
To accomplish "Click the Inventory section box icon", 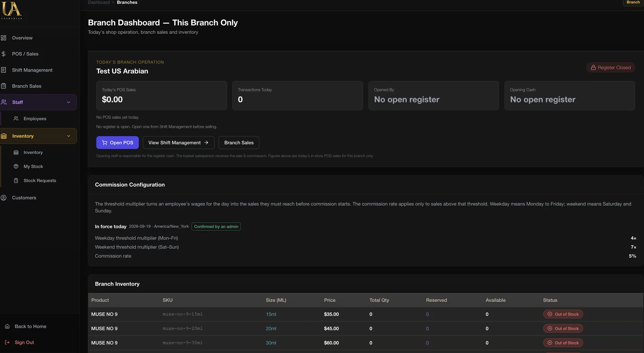I will pos(4,136).
